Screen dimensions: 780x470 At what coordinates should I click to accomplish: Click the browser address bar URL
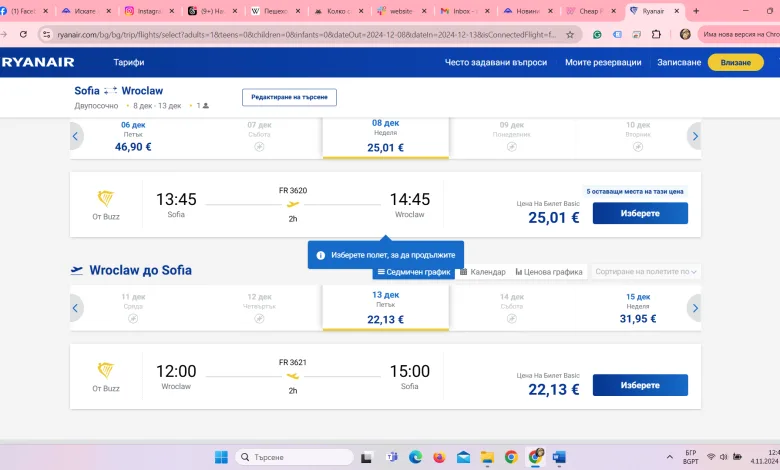[306, 35]
